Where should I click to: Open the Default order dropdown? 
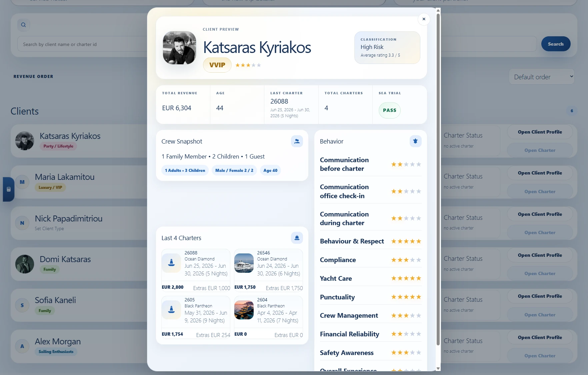[542, 77]
